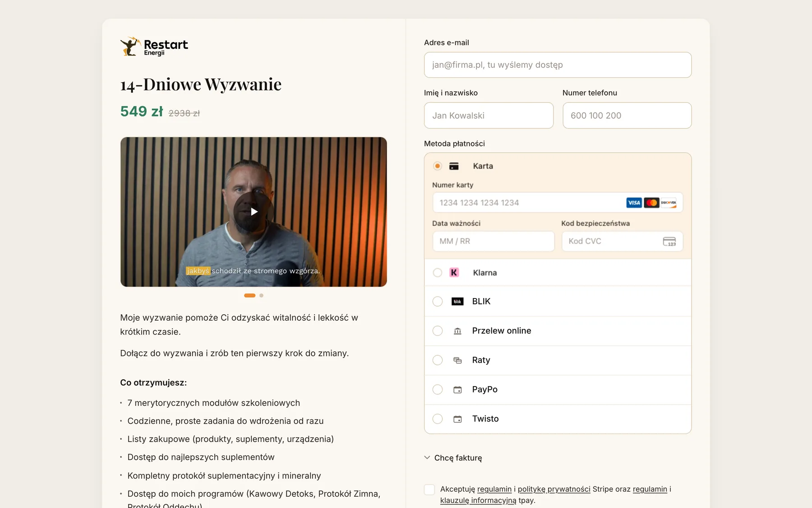Choose the Twisto payment option

[x=558, y=419]
